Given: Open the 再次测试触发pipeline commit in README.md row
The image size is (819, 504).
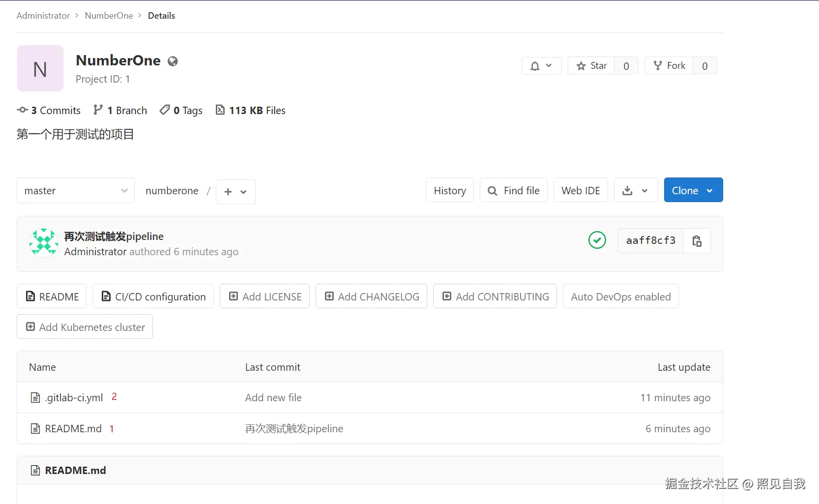Looking at the screenshot, I should click(x=294, y=428).
